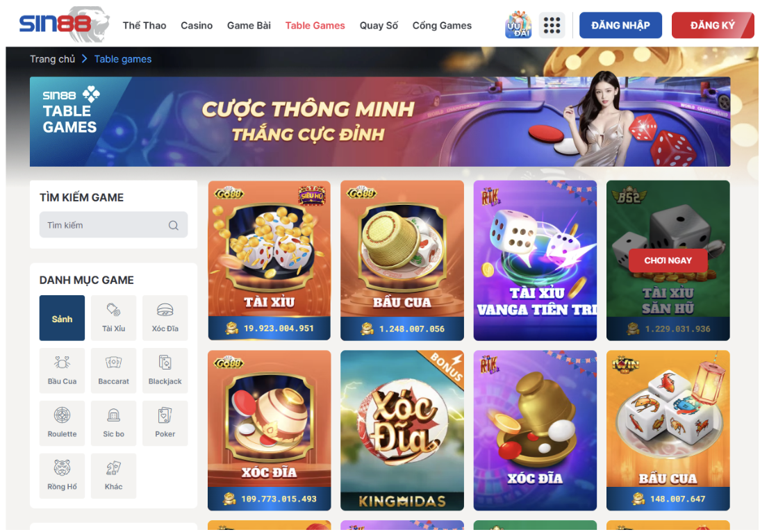Focus the Tìm kiếm search field
The image size is (760, 532).
[x=113, y=225]
